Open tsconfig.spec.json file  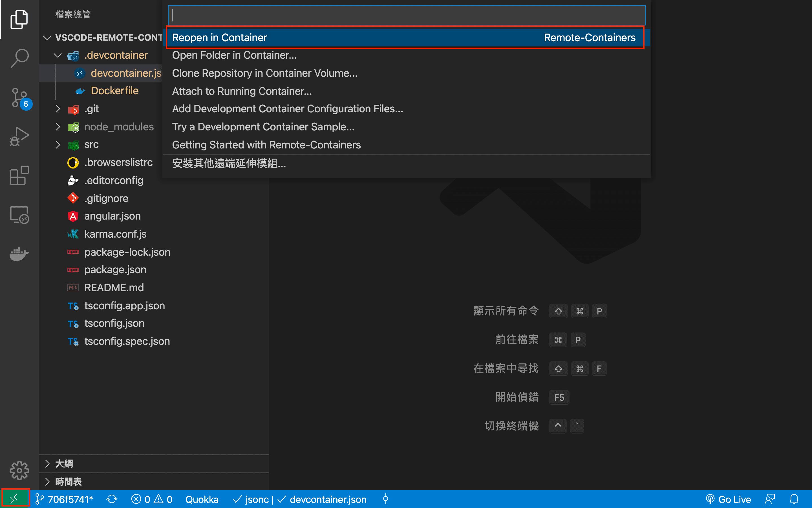[154, 341]
